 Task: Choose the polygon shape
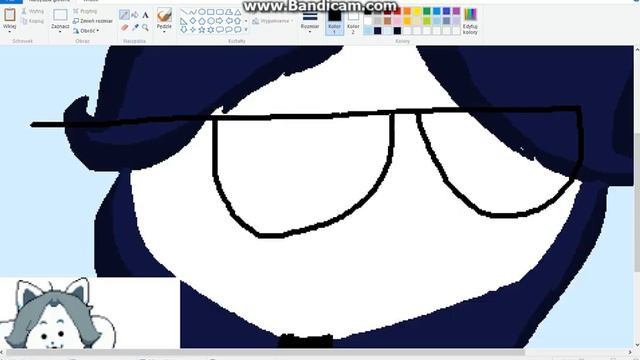click(x=229, y=12)
